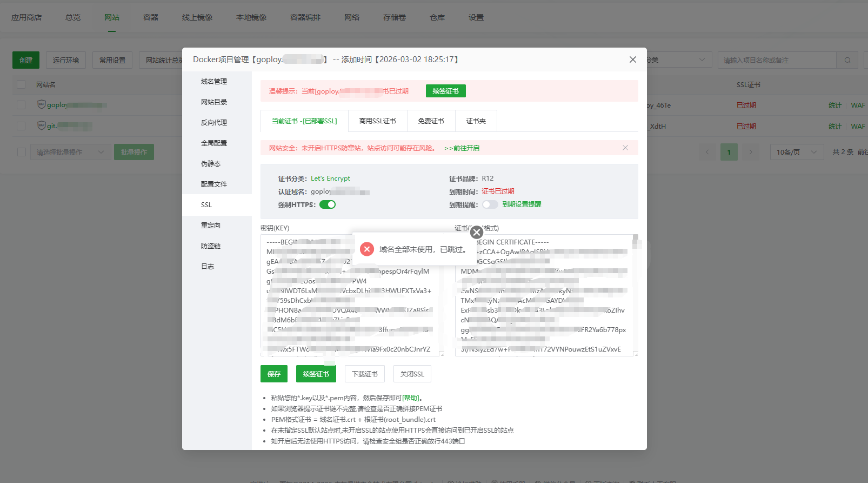This screenshot has height=483, width=868.
Task: Go to the 应用商店 top tab
Action: [26, 17]
